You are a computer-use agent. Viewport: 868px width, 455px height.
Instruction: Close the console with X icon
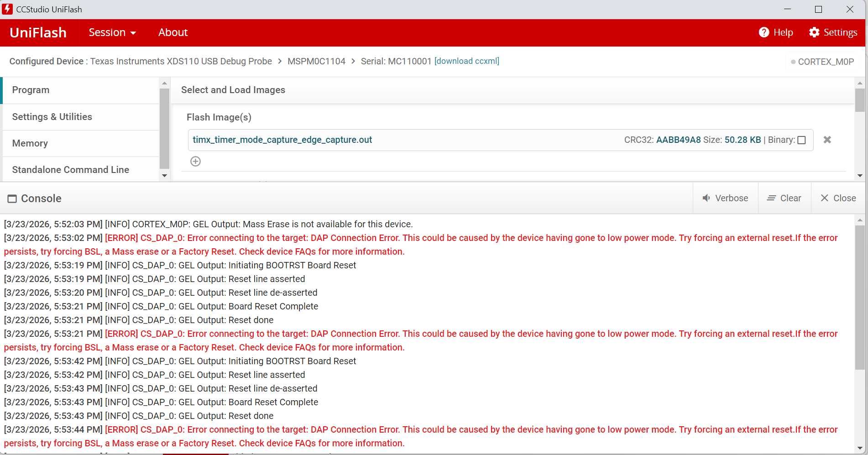click(x=824, y=198)
